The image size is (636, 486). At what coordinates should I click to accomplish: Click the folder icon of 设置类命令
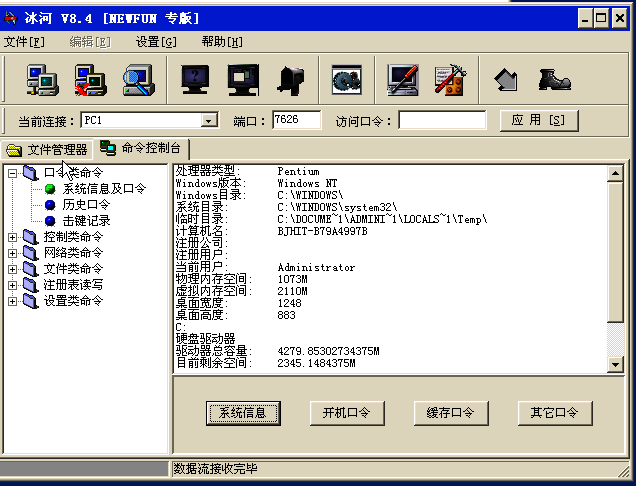point(30,301)
